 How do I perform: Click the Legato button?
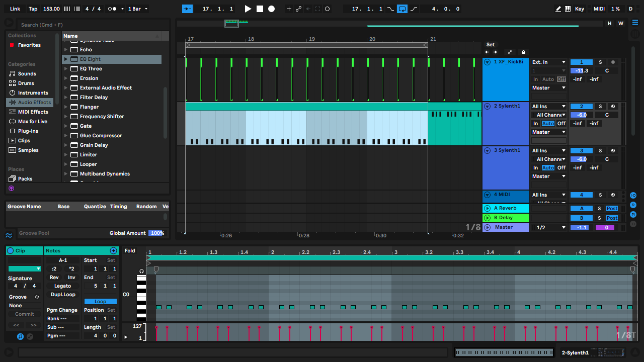click(x=63, y=286)
